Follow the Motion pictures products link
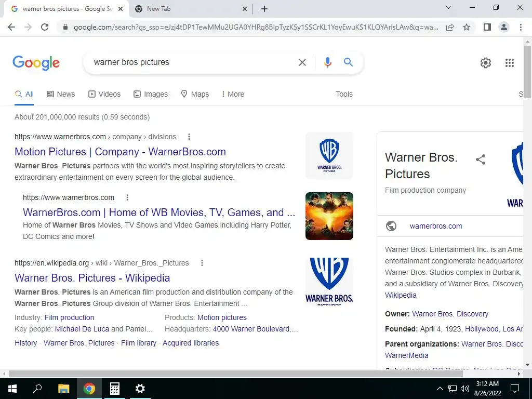Screen dimensions: 532x399 tap(222, 317)
